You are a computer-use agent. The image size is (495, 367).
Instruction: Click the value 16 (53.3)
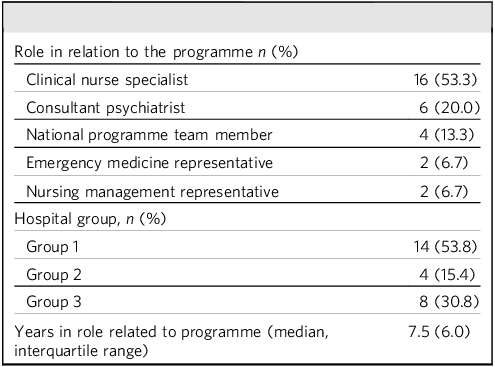pyautogui.click(x=445, y=80)
